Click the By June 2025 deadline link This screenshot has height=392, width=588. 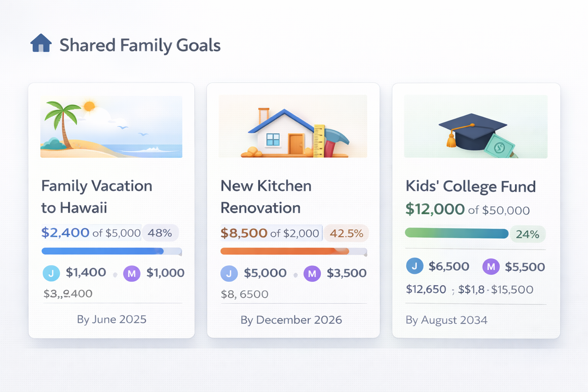pos(111,319)
